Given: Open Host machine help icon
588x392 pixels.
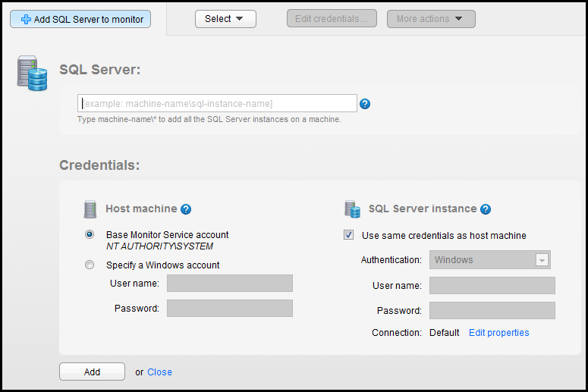Looking at the screenshot, I should 186,209.
